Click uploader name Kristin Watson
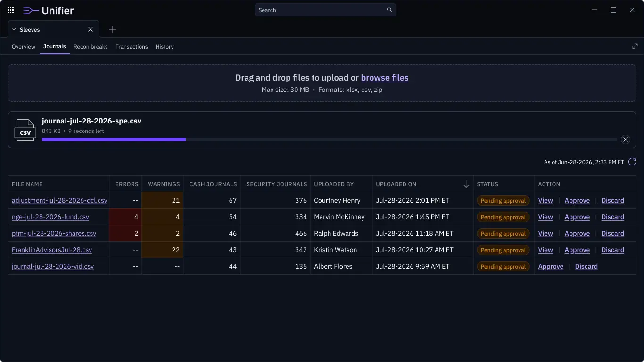Viewport: 644px width, 362px height. point(336,250)
